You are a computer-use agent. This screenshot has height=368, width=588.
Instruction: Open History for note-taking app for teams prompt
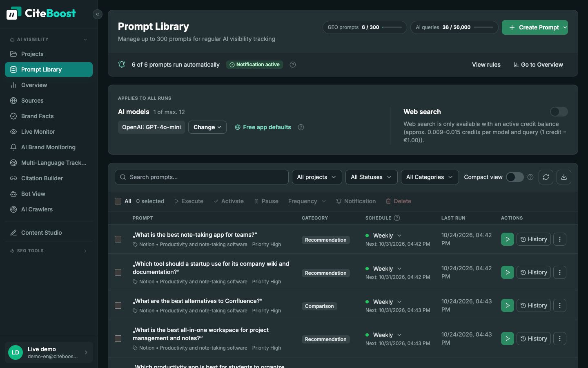(x=534, y=239)
